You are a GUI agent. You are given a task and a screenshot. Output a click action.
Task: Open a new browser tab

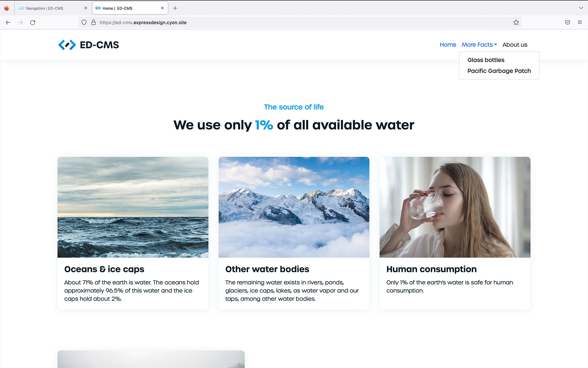(175, 8)
